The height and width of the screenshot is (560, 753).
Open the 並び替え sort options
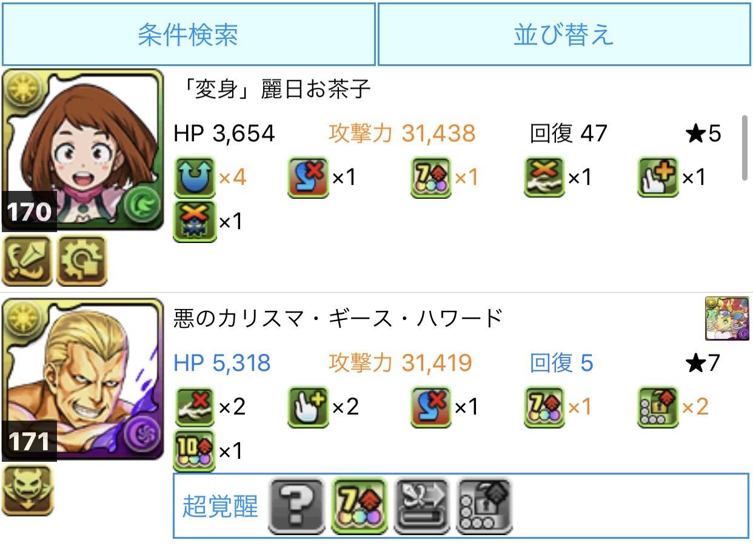564,35
